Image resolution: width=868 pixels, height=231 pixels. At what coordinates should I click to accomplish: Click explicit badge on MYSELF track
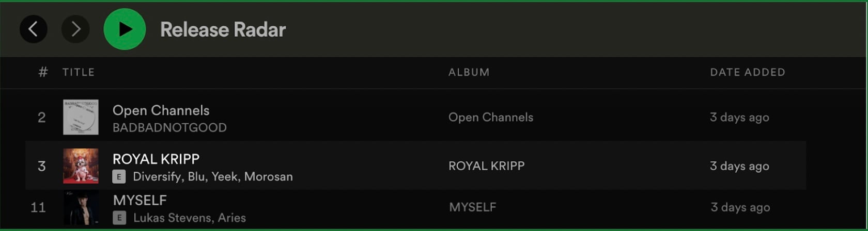coord(119,218)
